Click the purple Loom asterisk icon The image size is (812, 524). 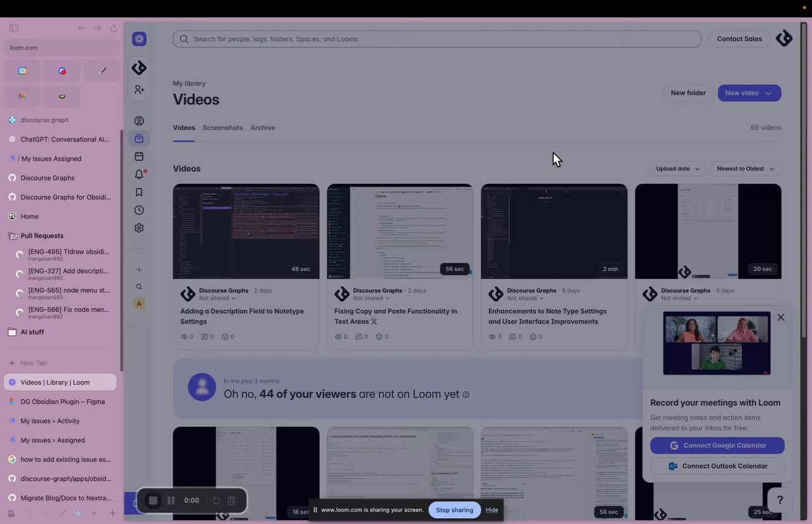tap(139, 39)
